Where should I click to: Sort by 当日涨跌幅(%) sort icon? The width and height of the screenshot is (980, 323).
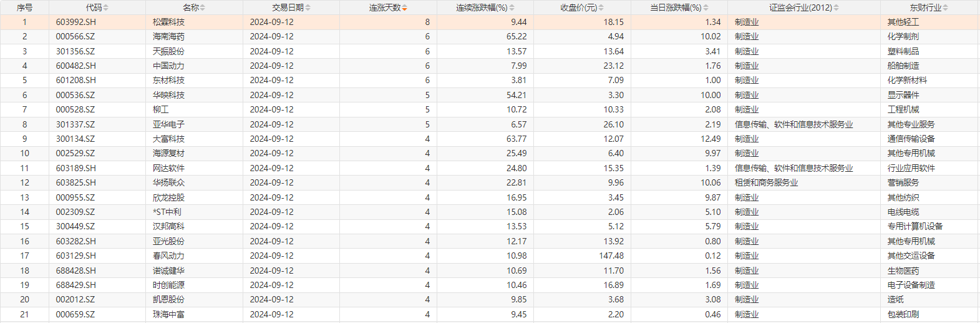[706, 7]
